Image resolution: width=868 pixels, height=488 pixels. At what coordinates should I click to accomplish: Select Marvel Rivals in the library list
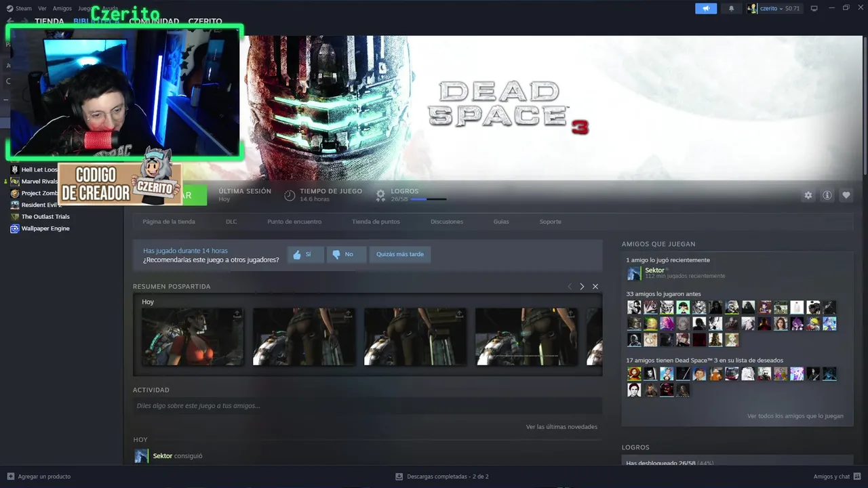pyautogui.click(x=39, y=182)
